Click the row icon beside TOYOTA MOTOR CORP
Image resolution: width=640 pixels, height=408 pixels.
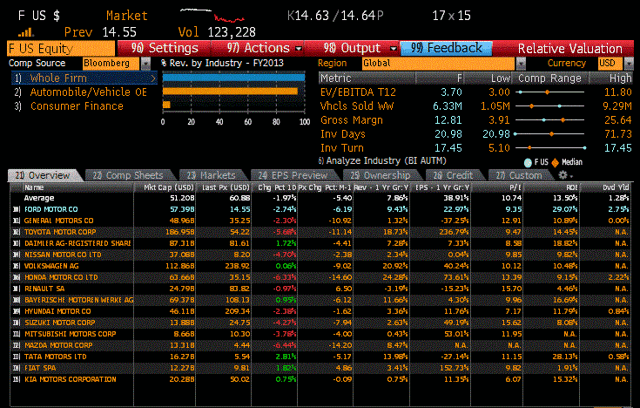pyautogui.click(x=16, y=232)
